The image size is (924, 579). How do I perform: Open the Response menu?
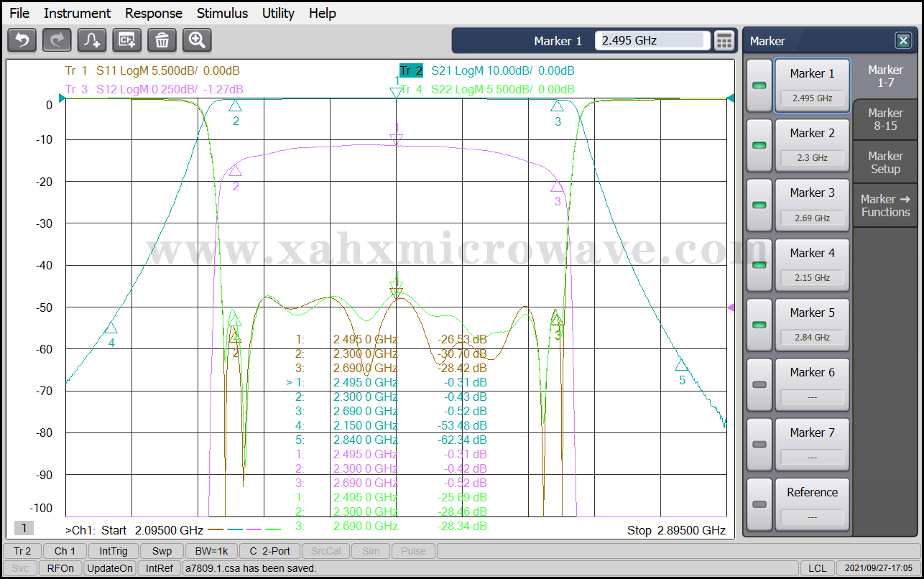pos(154,13)
